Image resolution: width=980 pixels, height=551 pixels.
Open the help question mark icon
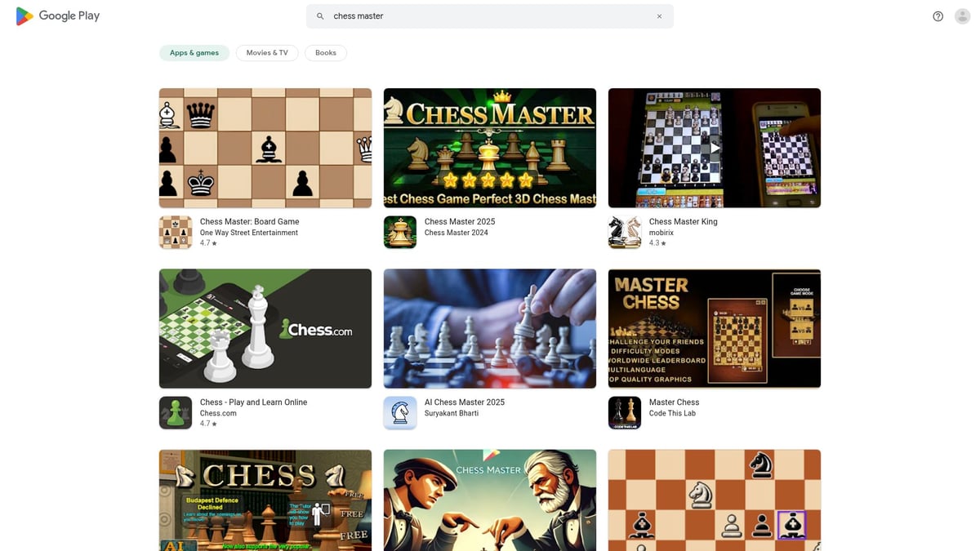(x=938, y=16)
